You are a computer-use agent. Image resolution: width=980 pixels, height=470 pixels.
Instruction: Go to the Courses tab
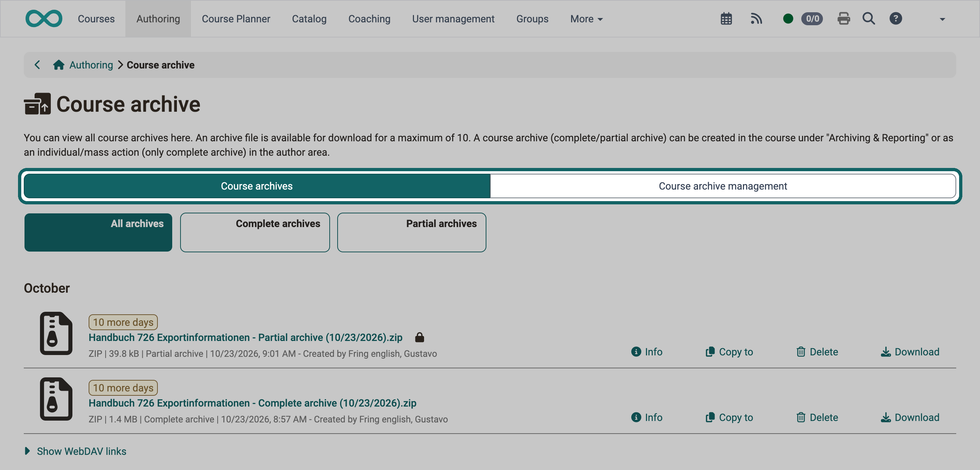96,19
